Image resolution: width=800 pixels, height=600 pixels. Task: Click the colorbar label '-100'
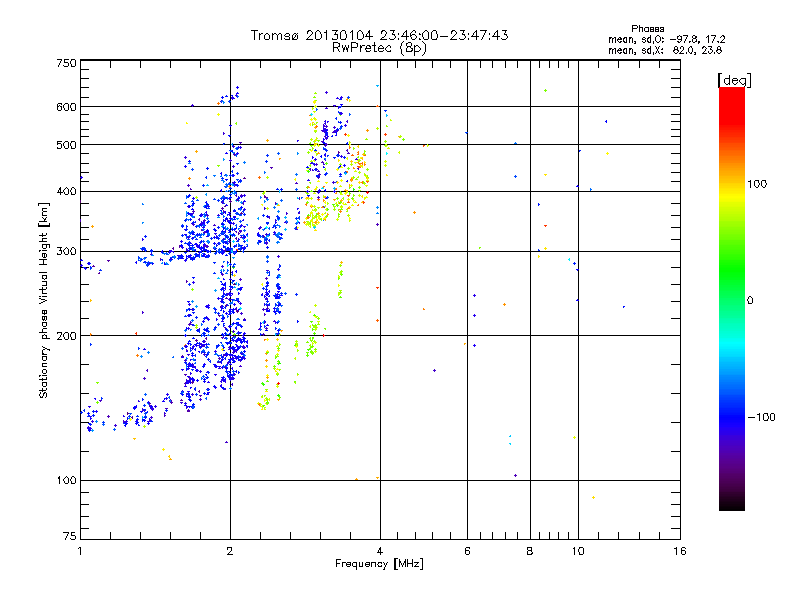(761, 417)
